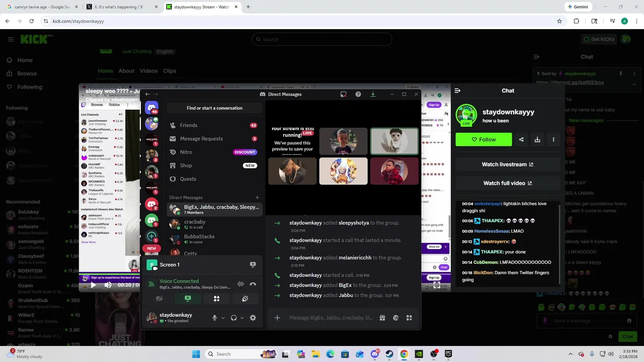Click the attachment plus in message bar
Image resolution: width=644 pixels, height=362 pixels.
tap(277, 318)
